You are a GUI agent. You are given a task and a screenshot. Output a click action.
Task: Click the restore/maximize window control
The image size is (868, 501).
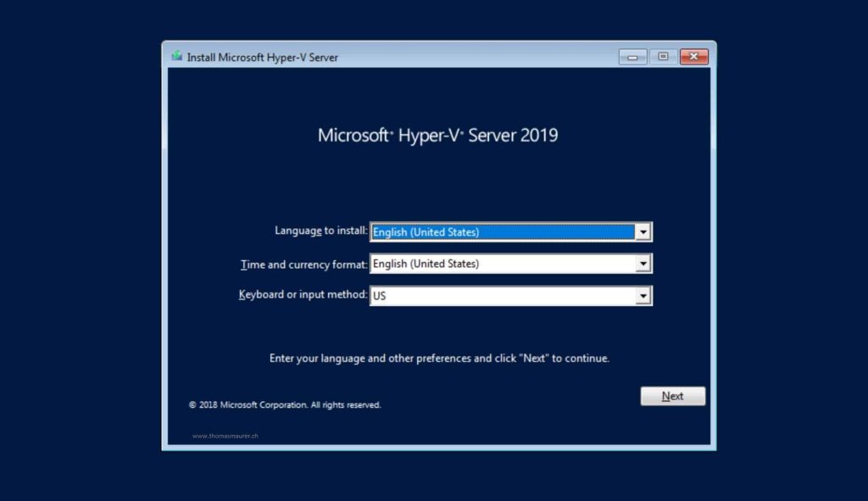(x=662, y=56)
